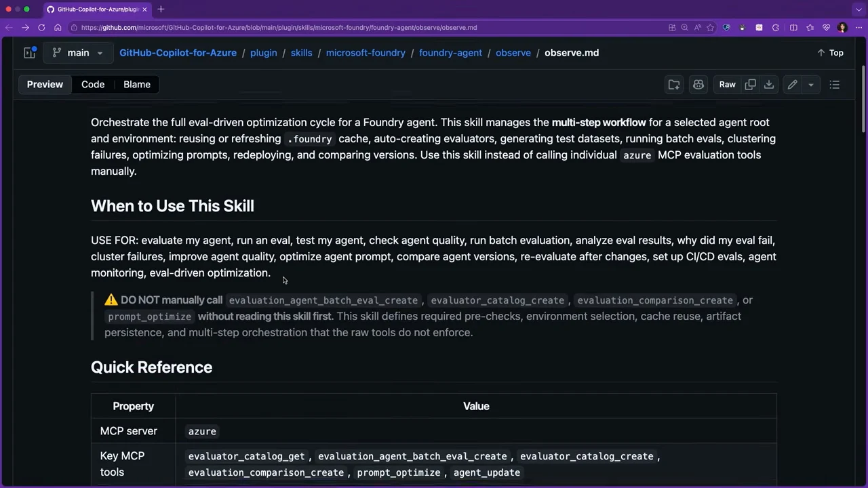
Task: Select the GitHub-Copilot-for-Azure browser tab
Action: (x=97, y=9)
